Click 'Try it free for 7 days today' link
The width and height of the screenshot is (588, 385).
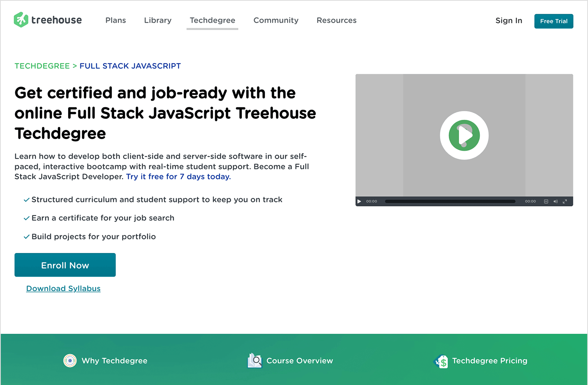(178, 177)
